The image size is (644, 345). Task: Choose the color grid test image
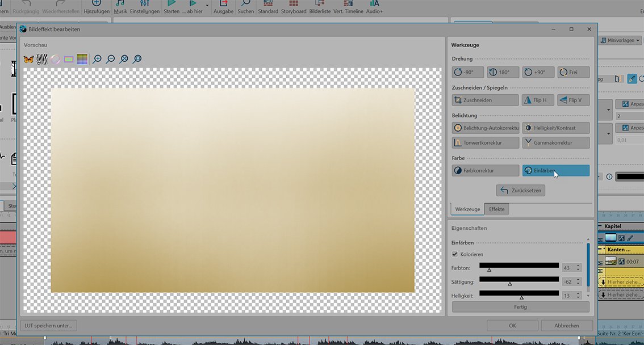[x=82, y=59]
